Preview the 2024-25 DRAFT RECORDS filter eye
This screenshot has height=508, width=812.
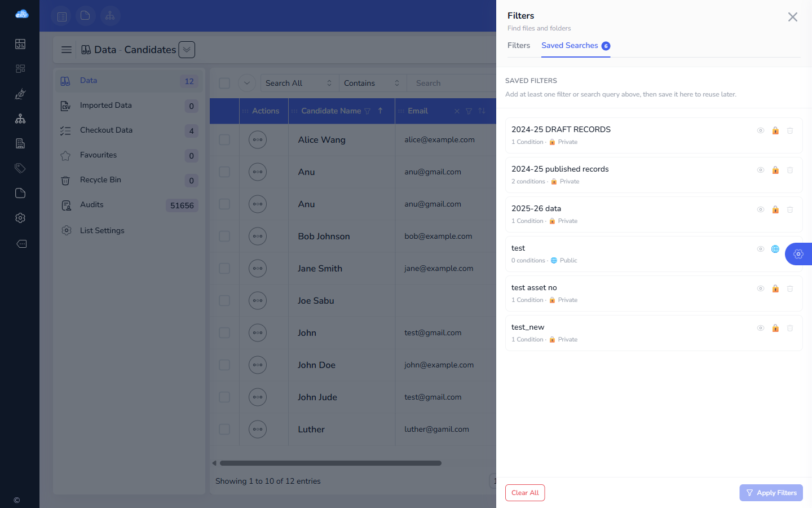point(761,130)
